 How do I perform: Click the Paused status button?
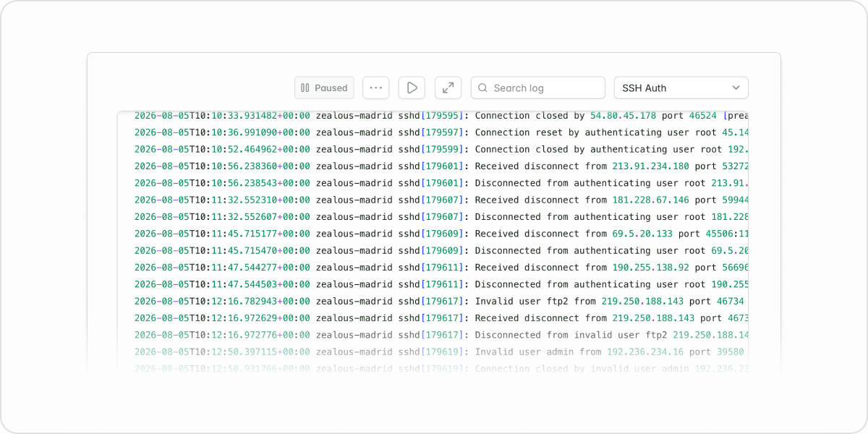[x=324, y=88]
